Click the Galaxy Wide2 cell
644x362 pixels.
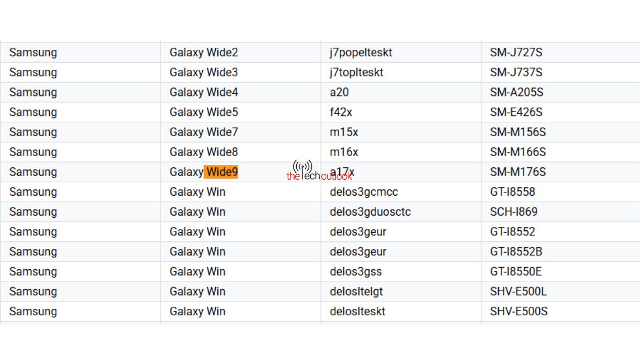click(x=241, y=53)
